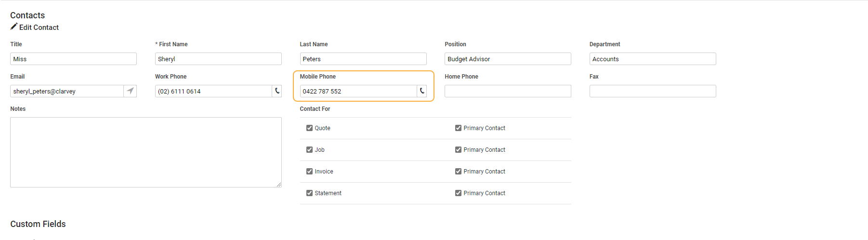Toggle Primary Contact for Invoice
The height and width of the screenshot is (240, 868).
[x=458, y=172]
